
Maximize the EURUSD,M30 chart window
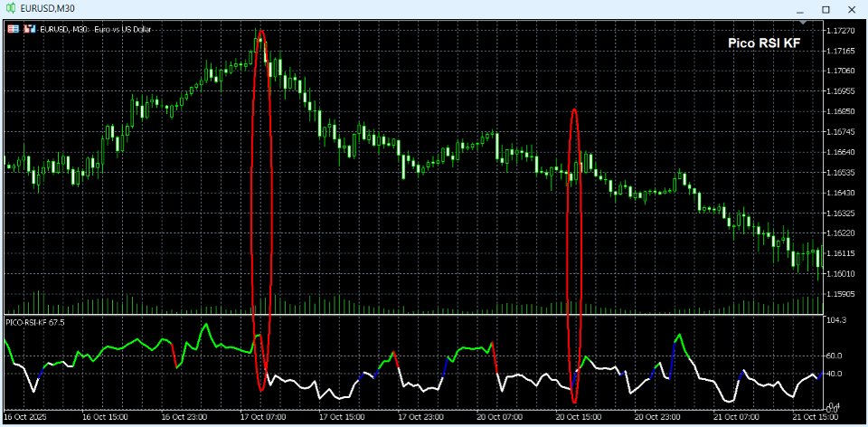[826, 9]
